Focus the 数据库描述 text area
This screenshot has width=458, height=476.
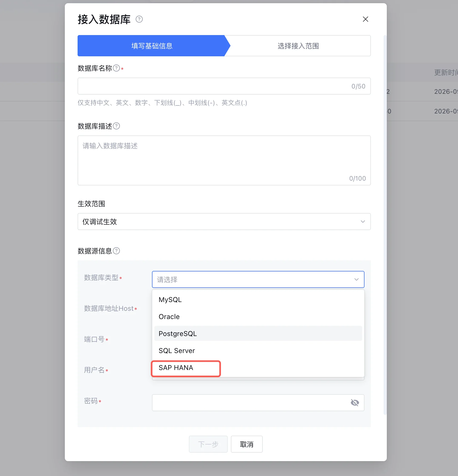[x=224, y=160]
